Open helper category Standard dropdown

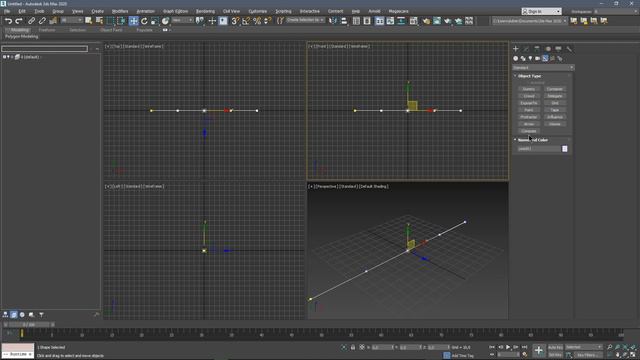[x=543, y=68]
